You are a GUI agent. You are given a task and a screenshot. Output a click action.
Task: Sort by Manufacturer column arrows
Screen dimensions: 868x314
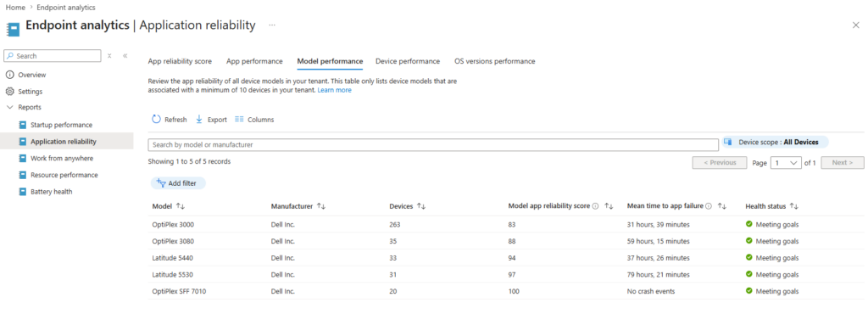click(x=321, y=206)
